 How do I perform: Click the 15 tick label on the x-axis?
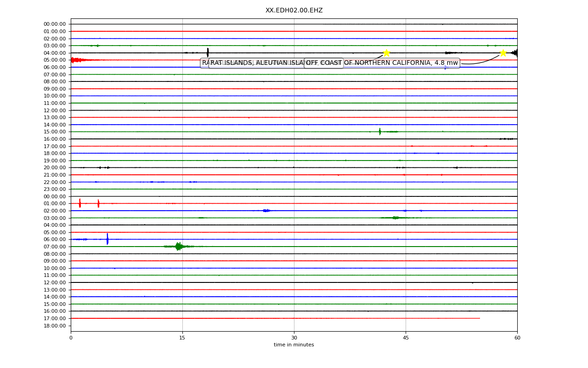tap(182, 338)
